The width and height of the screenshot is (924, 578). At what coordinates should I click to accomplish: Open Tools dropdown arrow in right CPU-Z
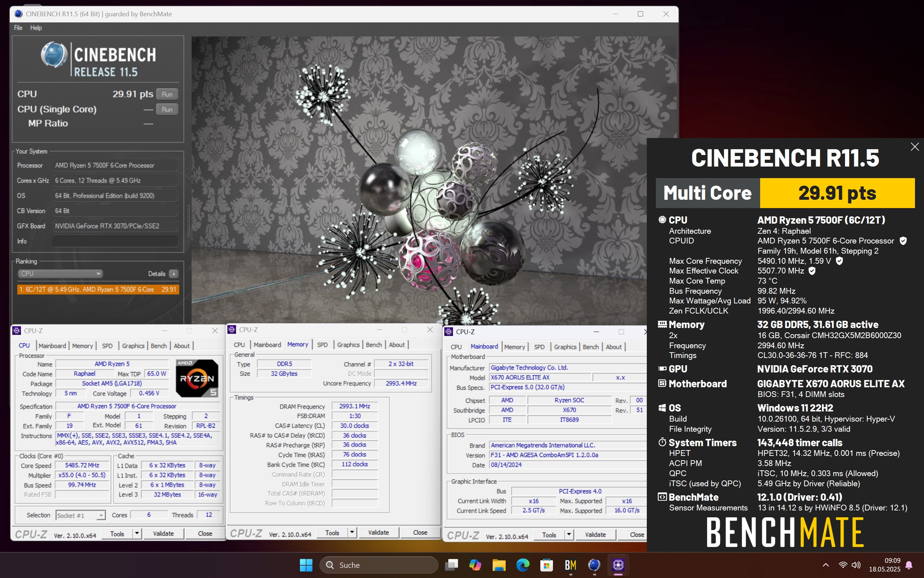[569, 535]
